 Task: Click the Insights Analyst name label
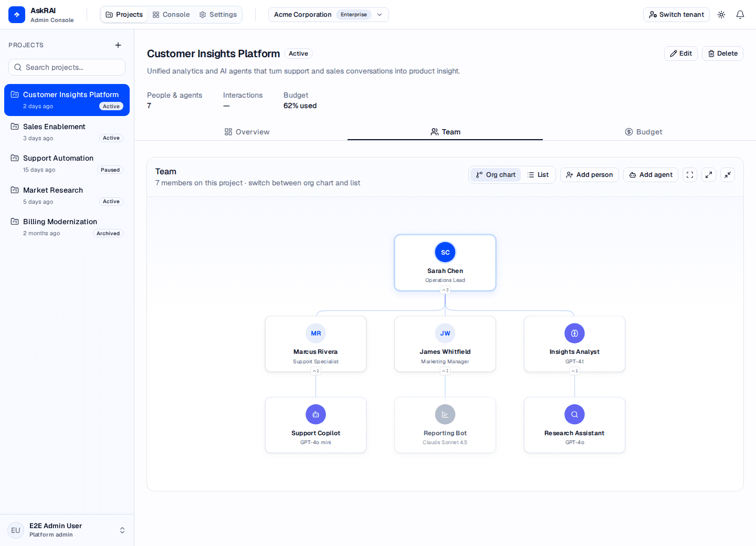point(574,352)
